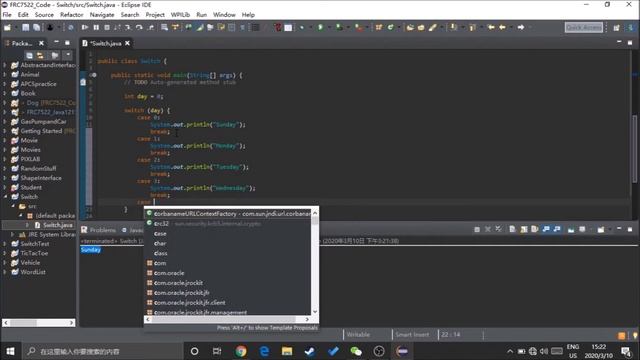Click the Pin Console icon
The height and width of the screenshot is (360, 640).
pos(571,229)
